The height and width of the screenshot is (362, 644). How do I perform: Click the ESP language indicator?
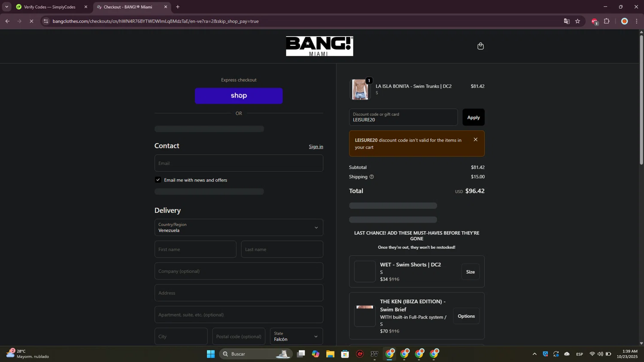580,354
